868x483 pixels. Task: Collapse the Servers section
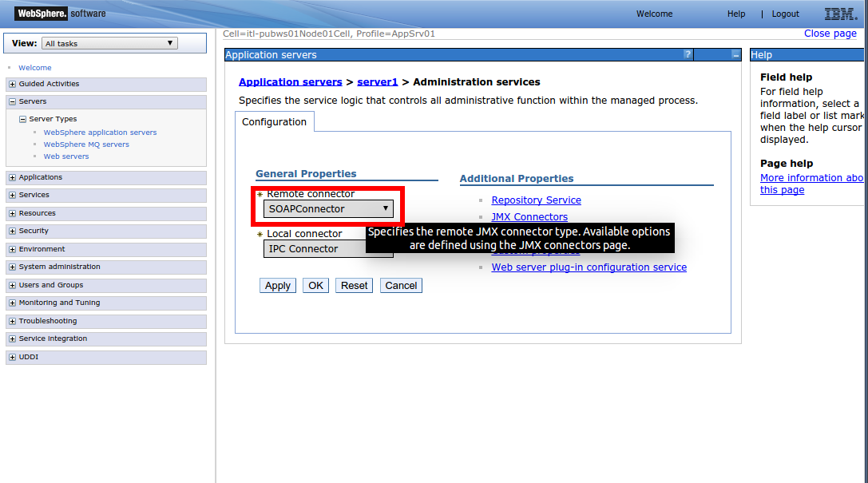point(12,102)
